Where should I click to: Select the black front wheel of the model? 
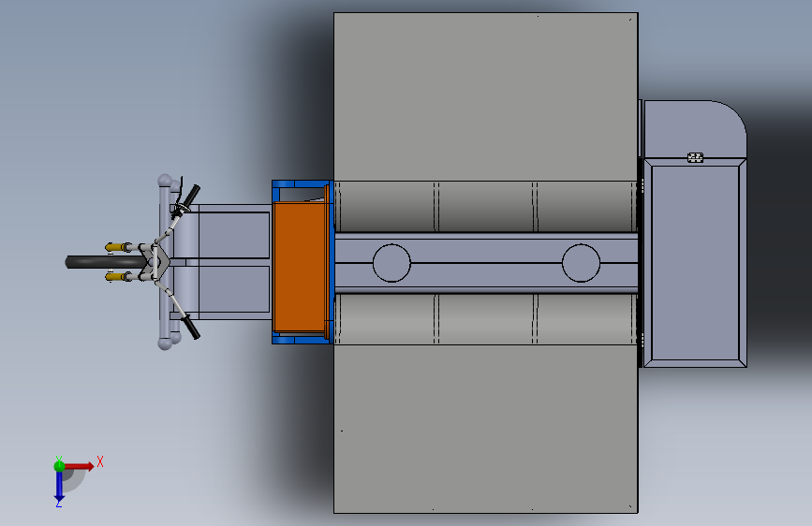[x=106, y=262]
